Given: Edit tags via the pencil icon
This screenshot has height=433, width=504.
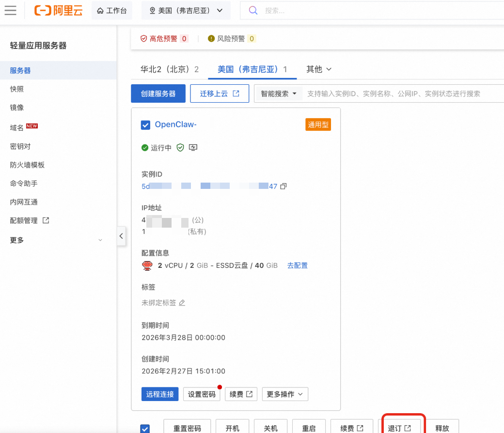Looking at the screenshot, I should click(x=182, y=303).
